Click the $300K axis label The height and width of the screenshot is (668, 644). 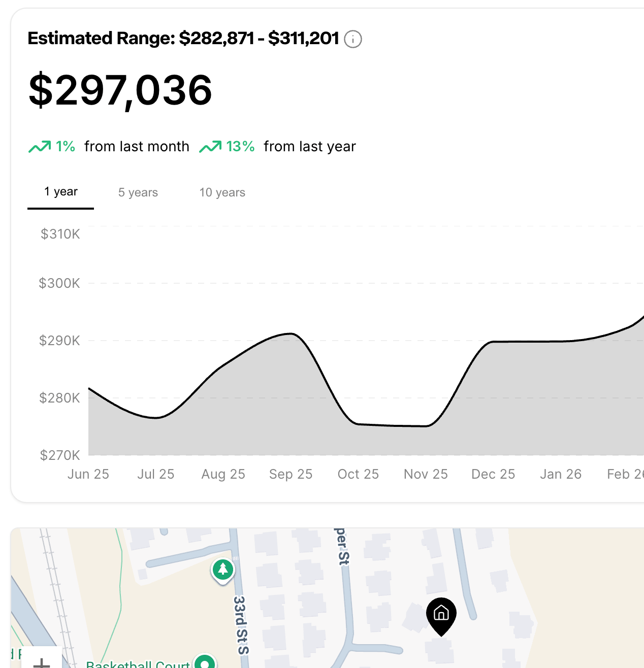pos(59,283)
